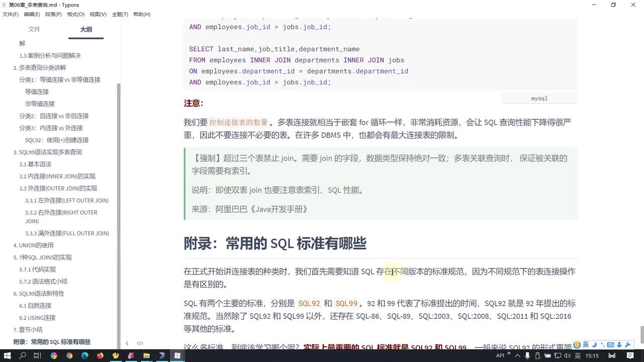
Task: Select mysql code language label
Action: click(x=539, y=99)
